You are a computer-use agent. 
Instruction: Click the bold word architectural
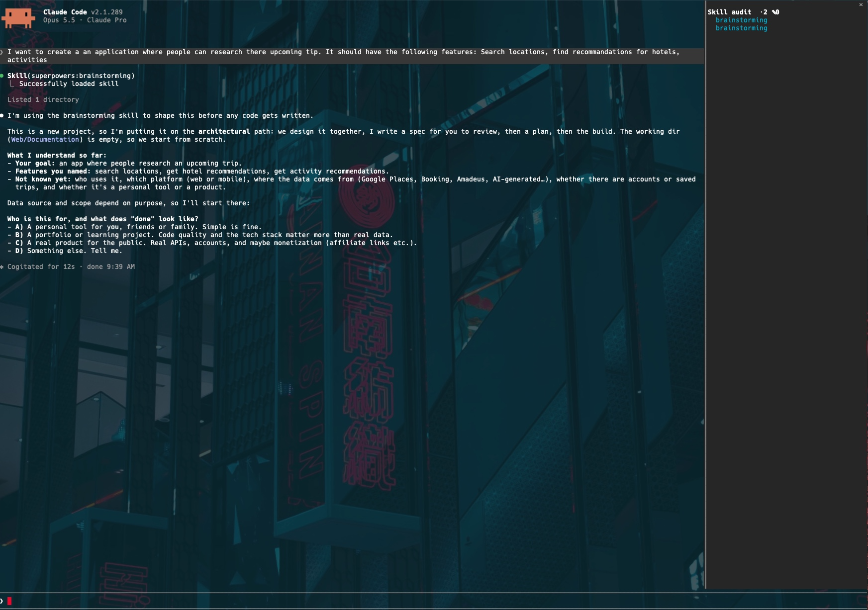[x=224, y=131]
